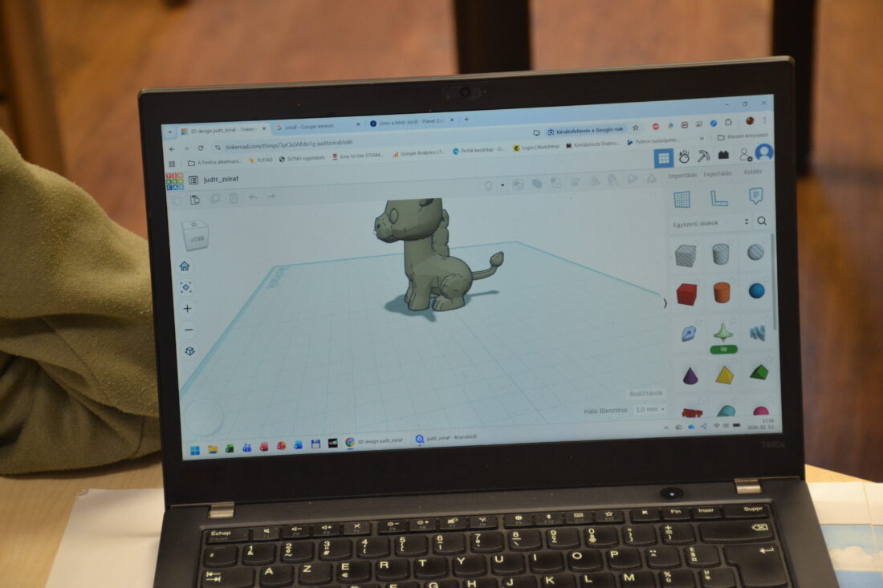Open the Notes tool icon
The width and height of the screenshot is (883, 588).
[755, 197]
